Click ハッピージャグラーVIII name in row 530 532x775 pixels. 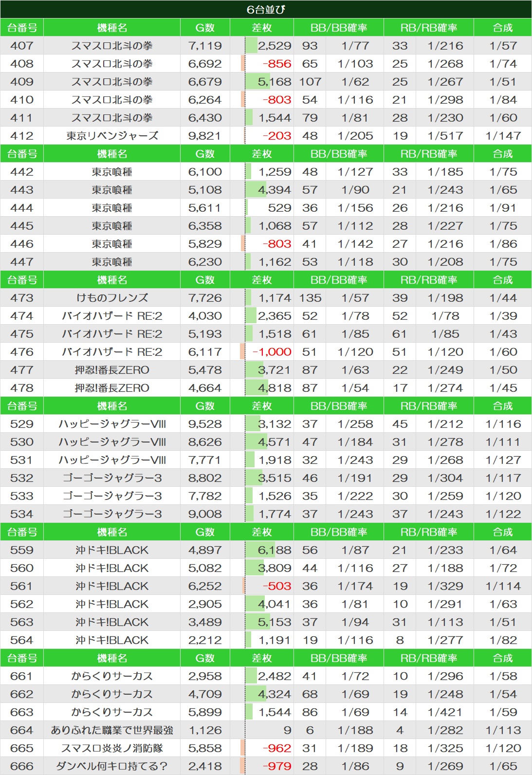[112, 442]
